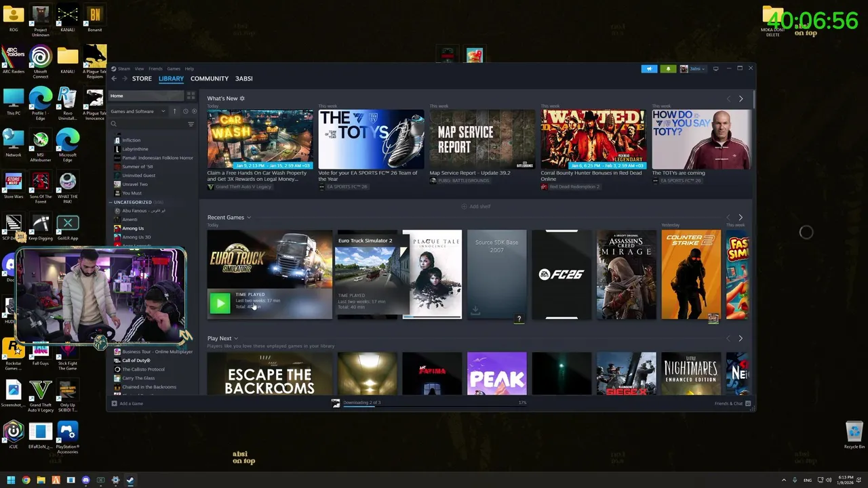
Task: Select MSI Afterburner desktop icon
Action: click(40, 145)
